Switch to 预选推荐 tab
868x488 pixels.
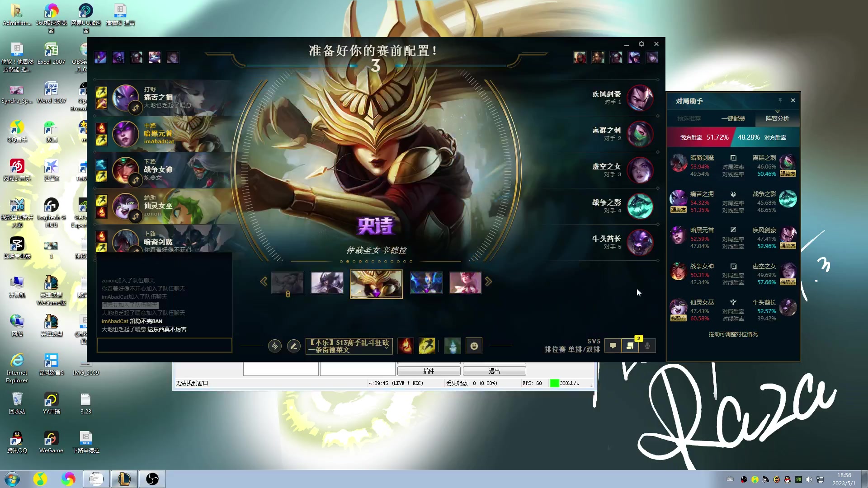(x=689, y=118)
